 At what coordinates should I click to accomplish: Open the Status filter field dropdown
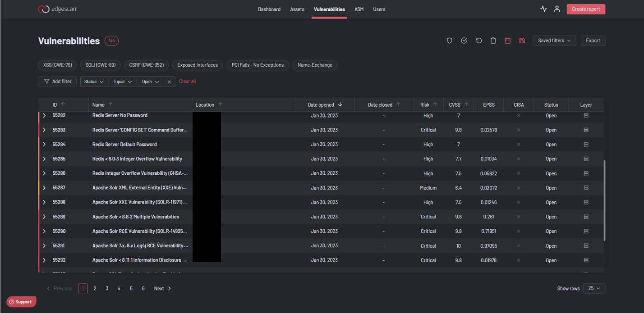94,82
